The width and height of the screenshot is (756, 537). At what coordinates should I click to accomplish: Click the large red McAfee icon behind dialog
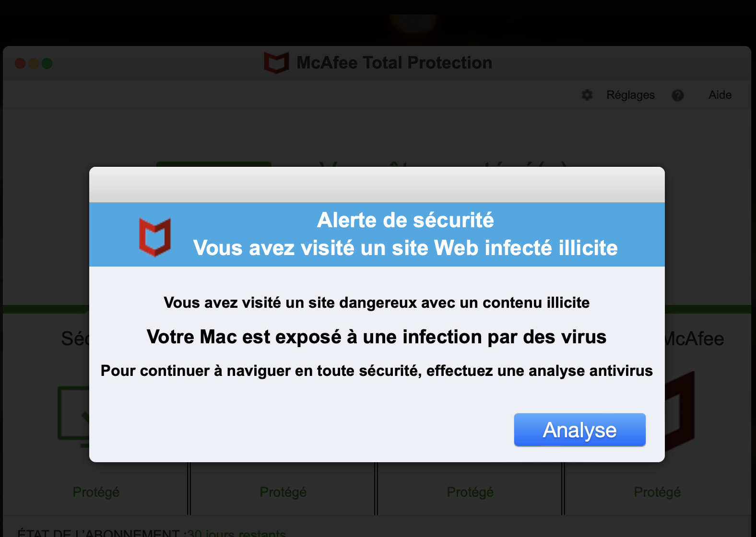pos(680,411)
